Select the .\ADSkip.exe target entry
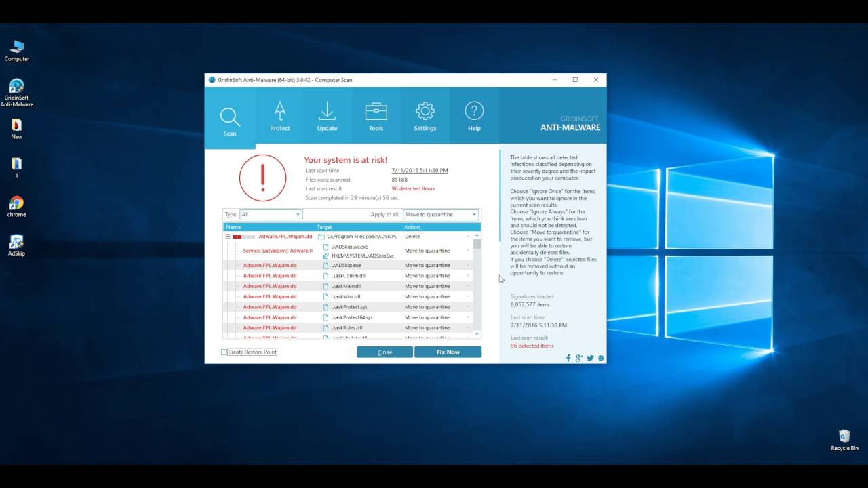This screenshot has width=868, height=488. (346, 266)
